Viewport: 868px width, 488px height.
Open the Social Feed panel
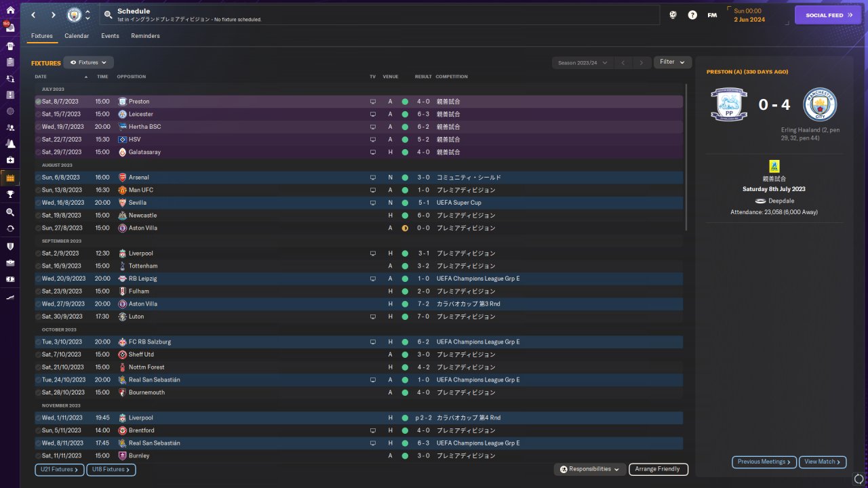click(x=827, y=15)
